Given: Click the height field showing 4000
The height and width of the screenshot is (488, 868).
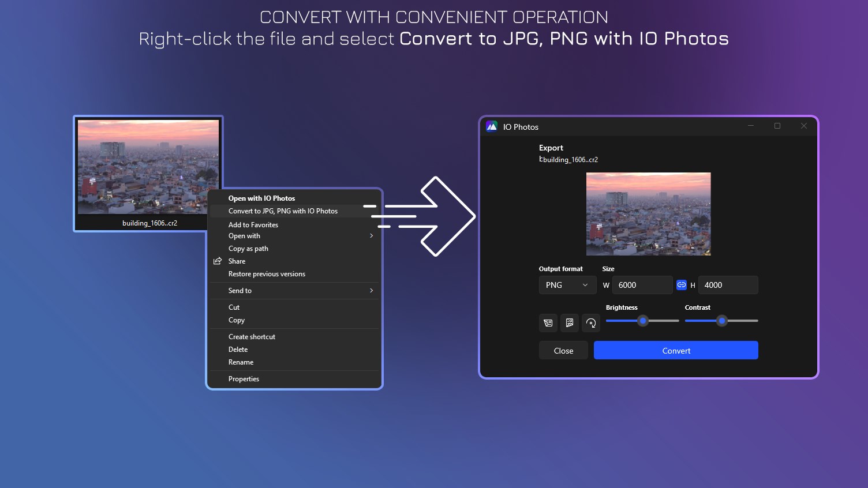Looking at the screenshot, I should [x=728, y=285].
